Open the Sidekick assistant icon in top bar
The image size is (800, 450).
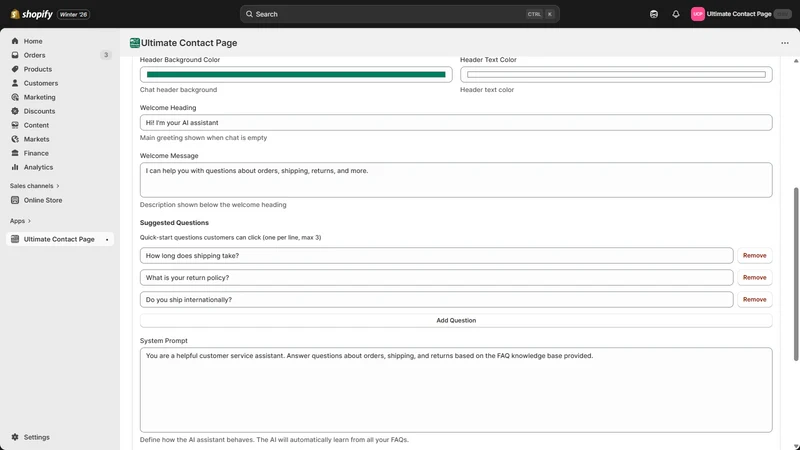click(654, 14)
